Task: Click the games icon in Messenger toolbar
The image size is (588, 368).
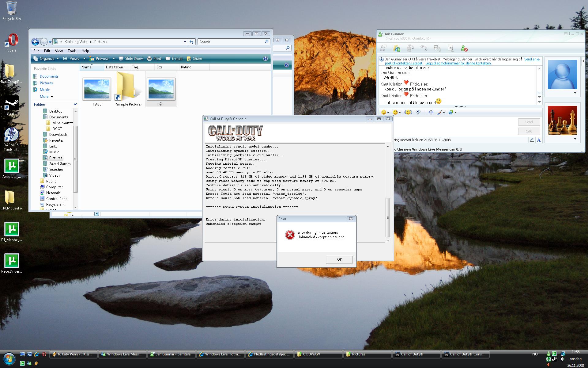Action: [x=450, y=48]
